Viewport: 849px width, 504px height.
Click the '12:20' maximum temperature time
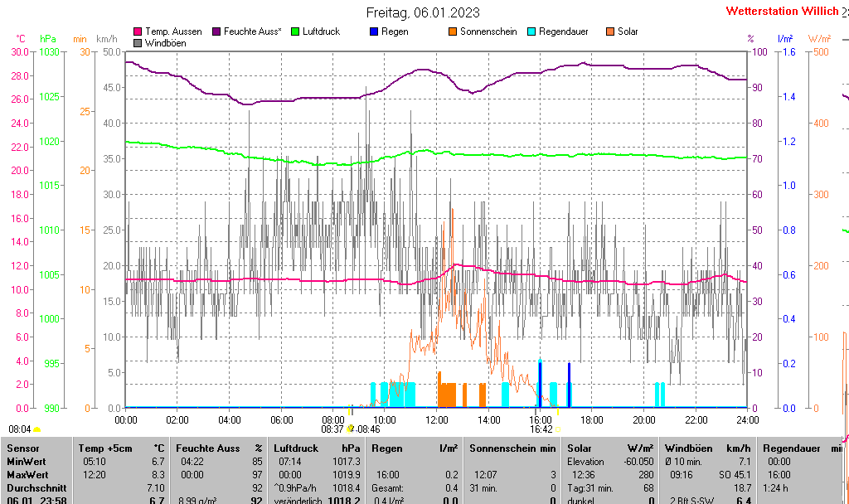[x=95, y=475]
